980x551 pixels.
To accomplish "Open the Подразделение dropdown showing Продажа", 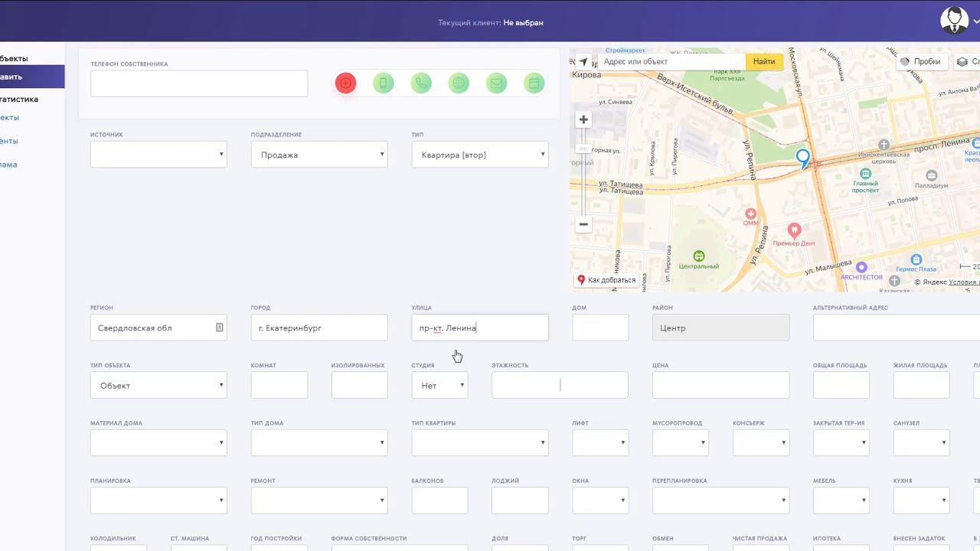I will tap(319, 154).
